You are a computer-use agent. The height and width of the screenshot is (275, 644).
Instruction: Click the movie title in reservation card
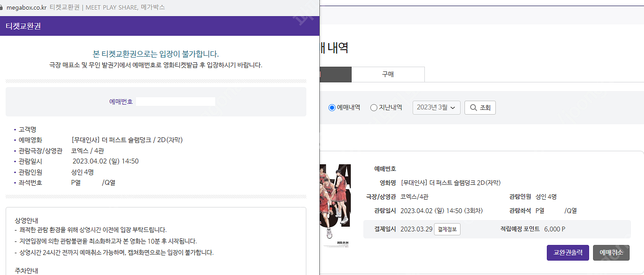click(451, 183)
